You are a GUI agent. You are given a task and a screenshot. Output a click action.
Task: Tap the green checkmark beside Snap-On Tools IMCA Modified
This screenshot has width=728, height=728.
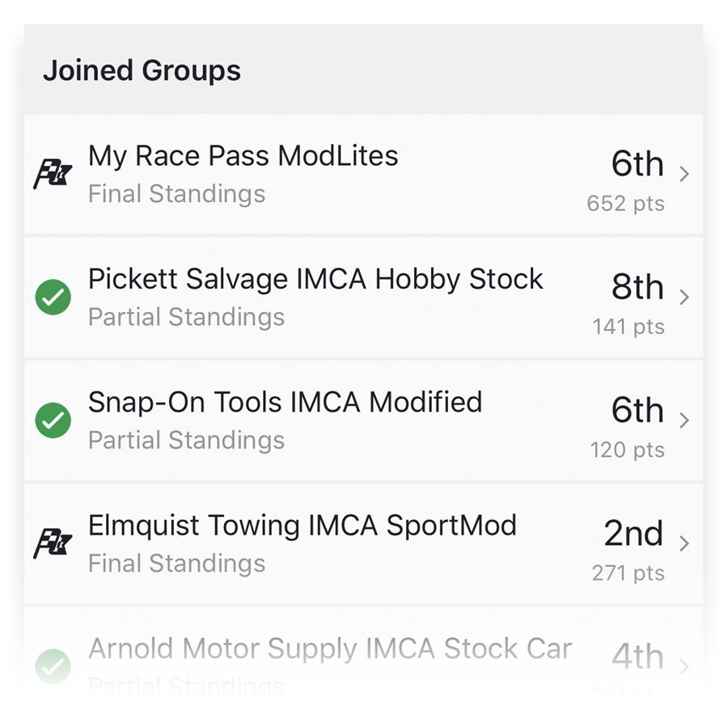click(x=53, y=420)
